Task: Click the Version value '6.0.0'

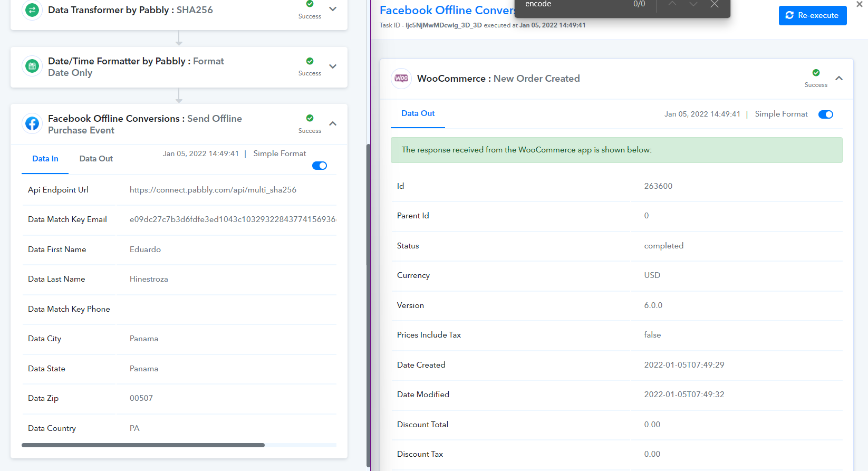Action: tap(653, 305)
